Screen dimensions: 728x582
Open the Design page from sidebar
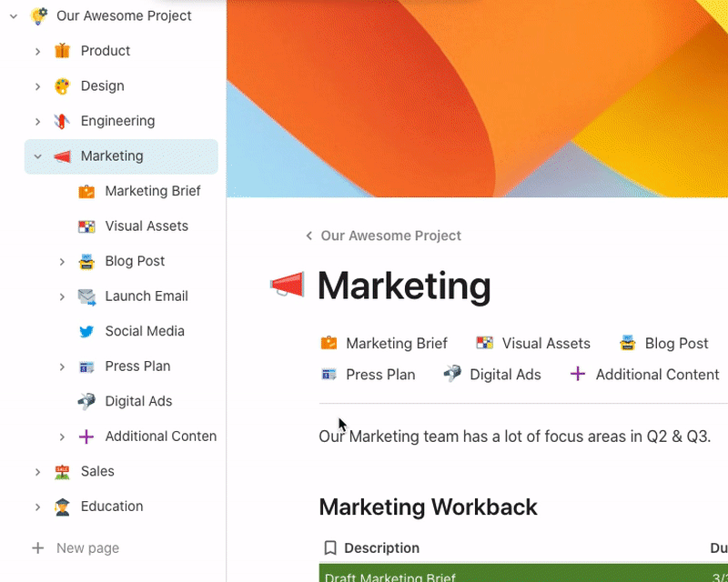(x=103, y=85)
